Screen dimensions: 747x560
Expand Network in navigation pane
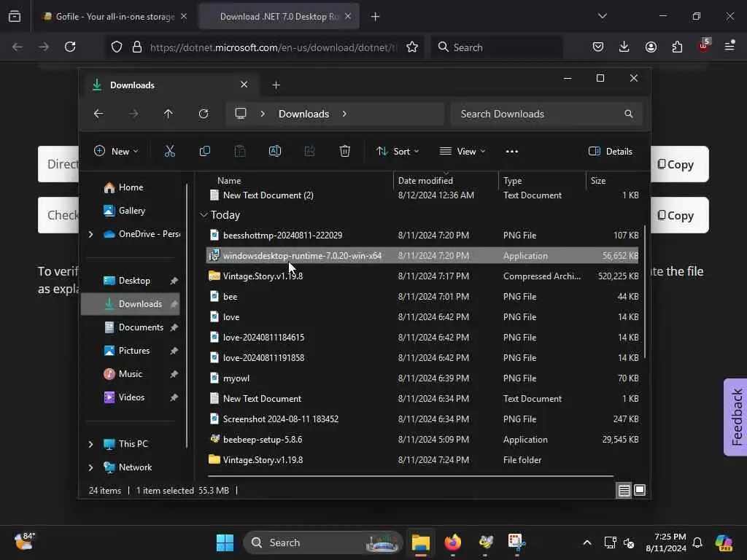click(90, 467)
